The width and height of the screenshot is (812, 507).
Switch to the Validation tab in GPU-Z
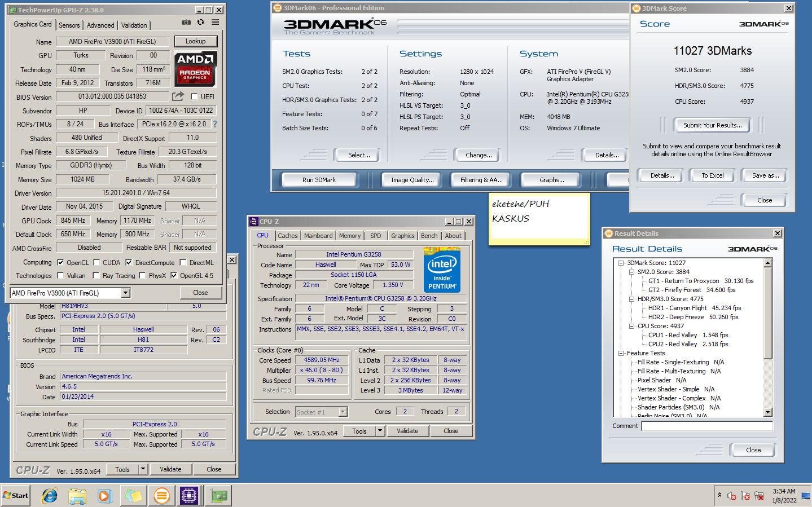pos(134,25)
